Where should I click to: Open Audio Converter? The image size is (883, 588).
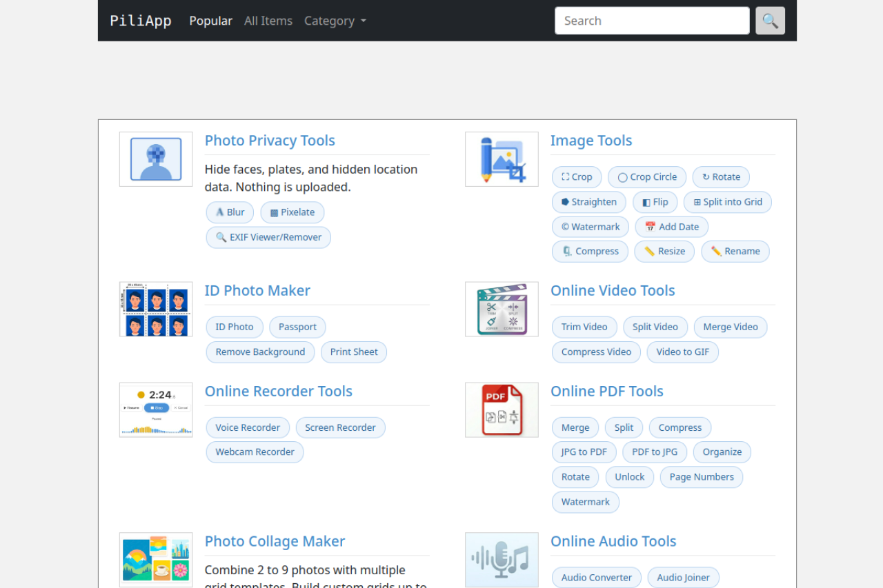[597, 578]
